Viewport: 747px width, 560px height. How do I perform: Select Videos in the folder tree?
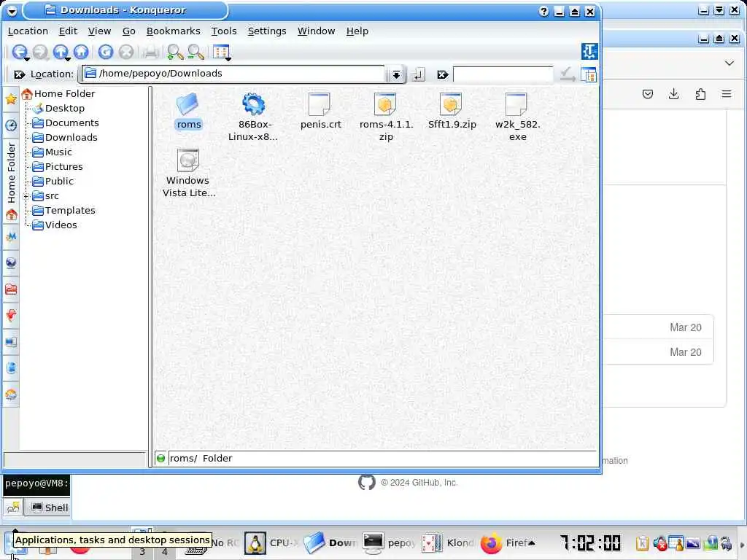(x=54, y=225)
